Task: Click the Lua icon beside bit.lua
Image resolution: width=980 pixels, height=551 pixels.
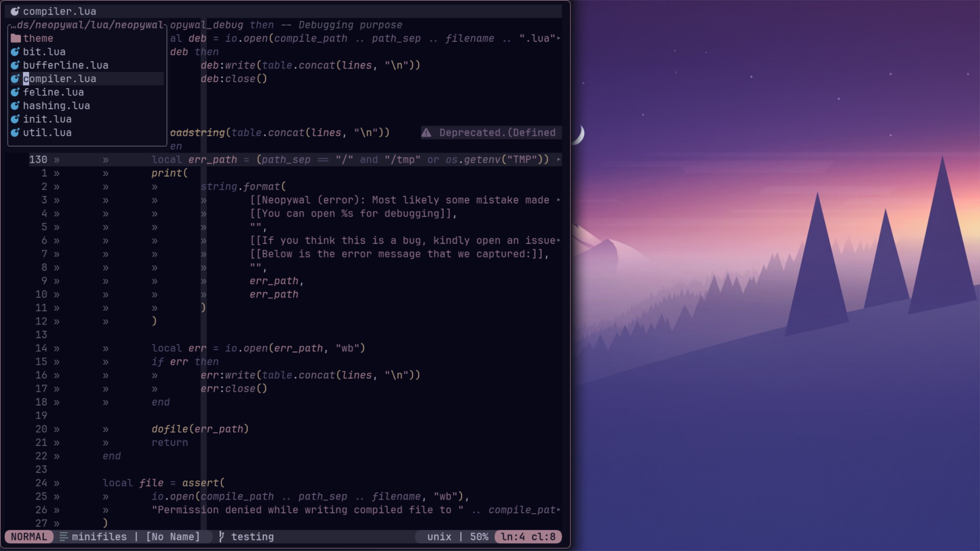Action: [x=15, y=52]
